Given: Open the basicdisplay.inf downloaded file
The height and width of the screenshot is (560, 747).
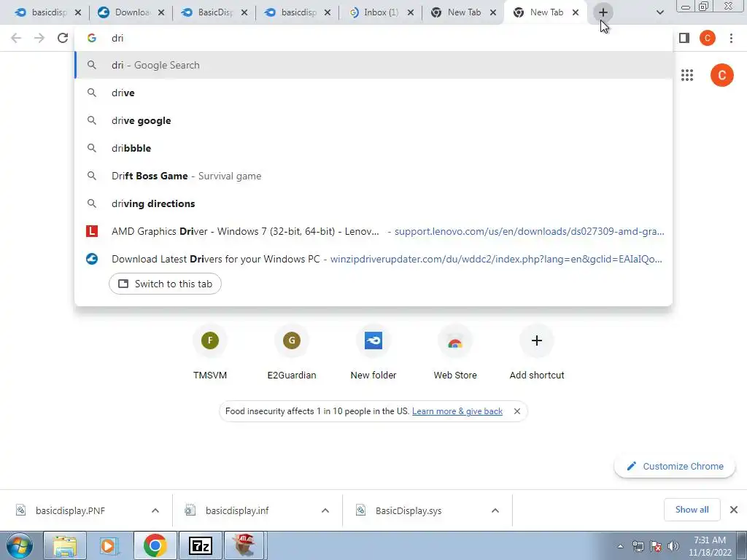Looking at the screenshot, I should 237,510.
